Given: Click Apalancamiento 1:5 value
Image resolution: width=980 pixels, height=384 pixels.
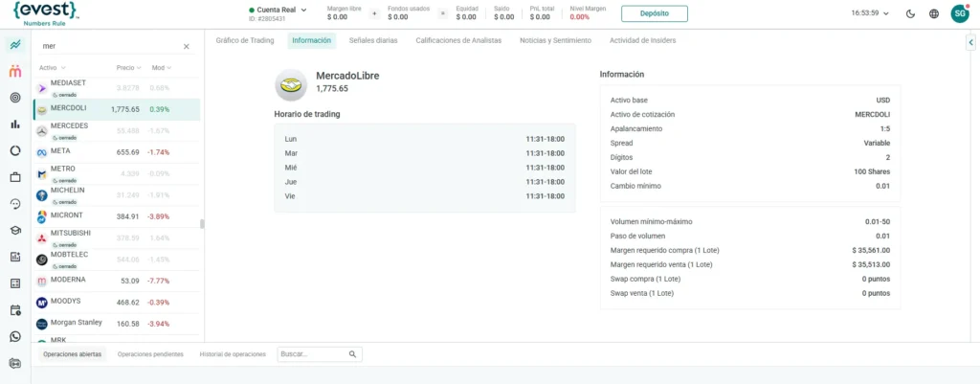Looking at the screenshot, I should tap(885, 129).
